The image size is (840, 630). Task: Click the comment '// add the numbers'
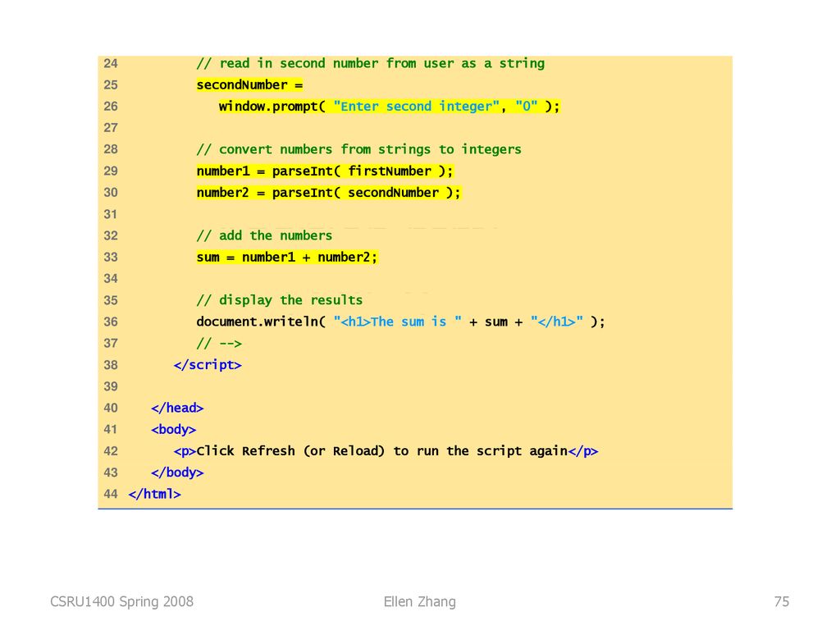[x=264, y=235]
